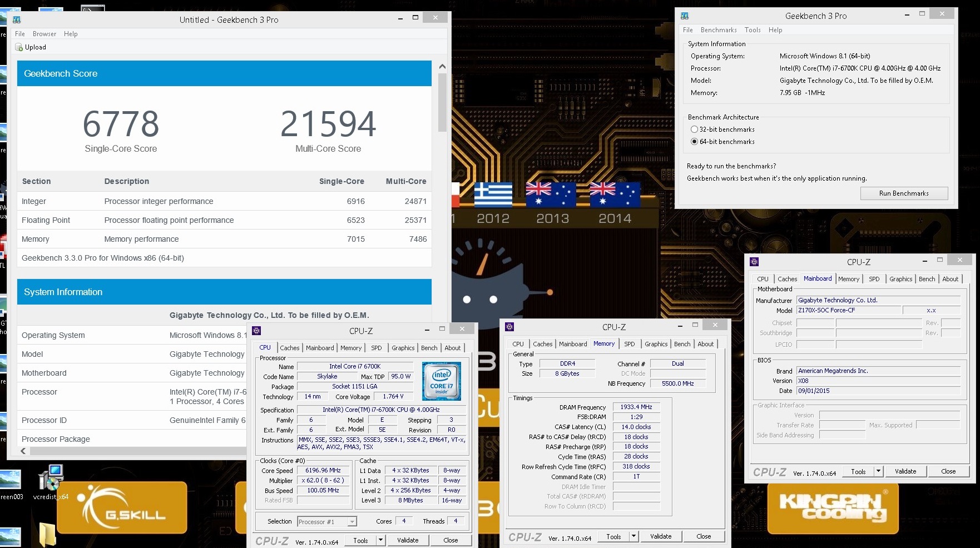Click the NB Frequency value 5500.0 MHz
Screen dimensions: 980x548
(677, 383)
